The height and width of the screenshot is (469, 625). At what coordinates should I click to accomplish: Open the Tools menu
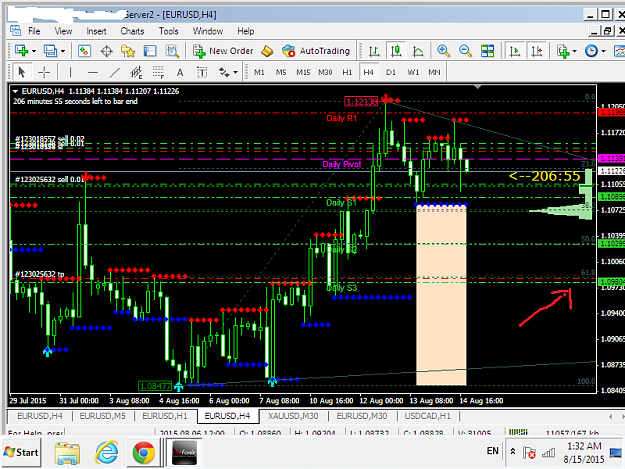point(168,31)
